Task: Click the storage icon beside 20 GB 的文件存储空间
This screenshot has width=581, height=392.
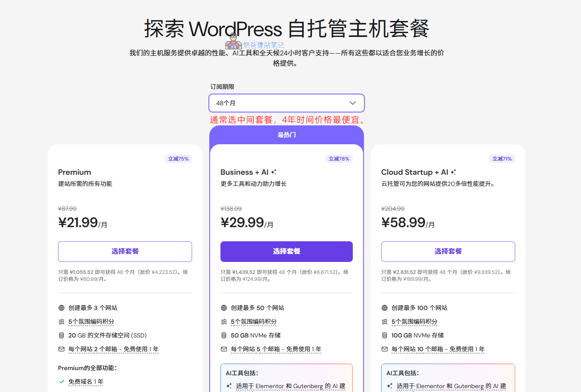Action: click(x=61, y=335)
